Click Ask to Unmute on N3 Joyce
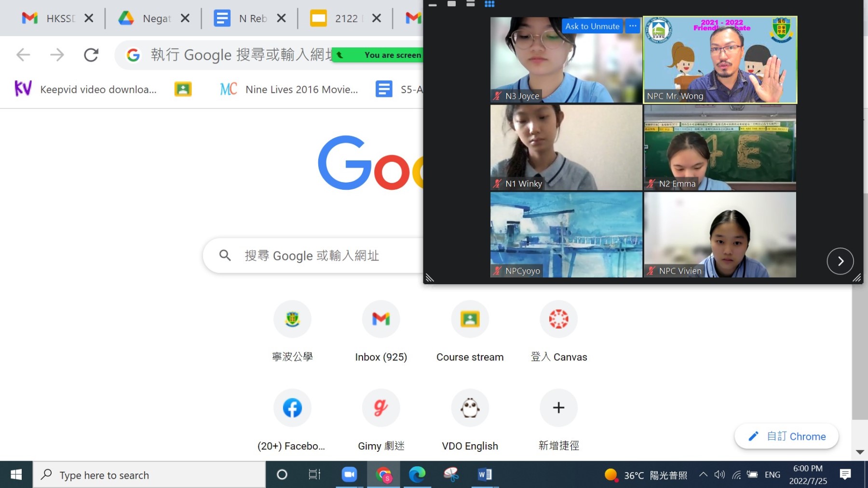Screen dimensions: 868x488 coord(592,26)
